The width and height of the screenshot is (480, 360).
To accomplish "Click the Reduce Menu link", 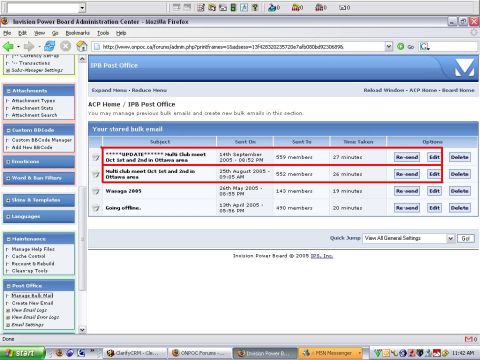I will [x=149, y=90].
